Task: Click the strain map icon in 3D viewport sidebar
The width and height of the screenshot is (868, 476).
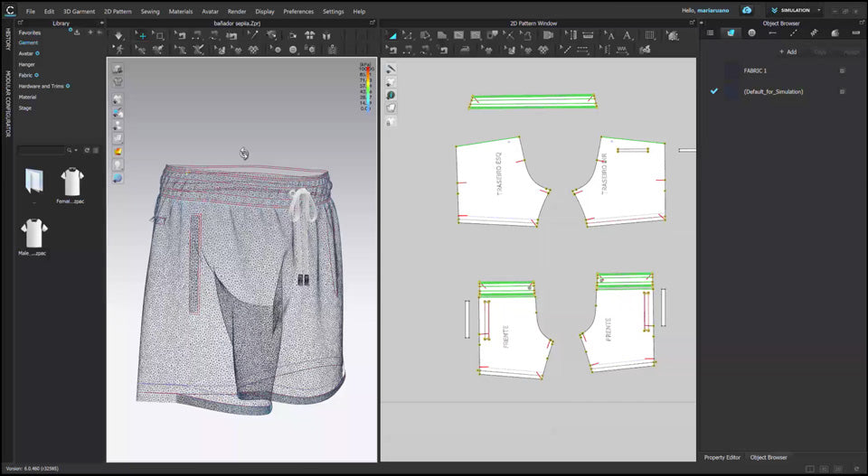Action: 118,152
